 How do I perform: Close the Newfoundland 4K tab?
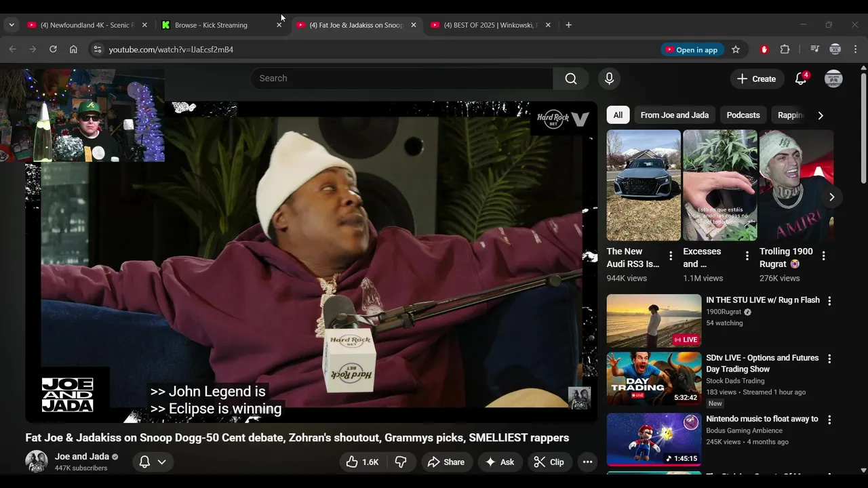point(144,25)
